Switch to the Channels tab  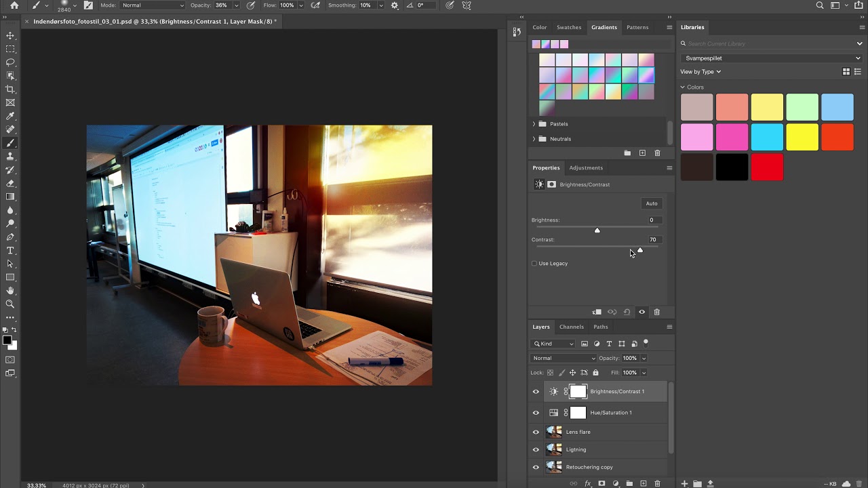572,327
